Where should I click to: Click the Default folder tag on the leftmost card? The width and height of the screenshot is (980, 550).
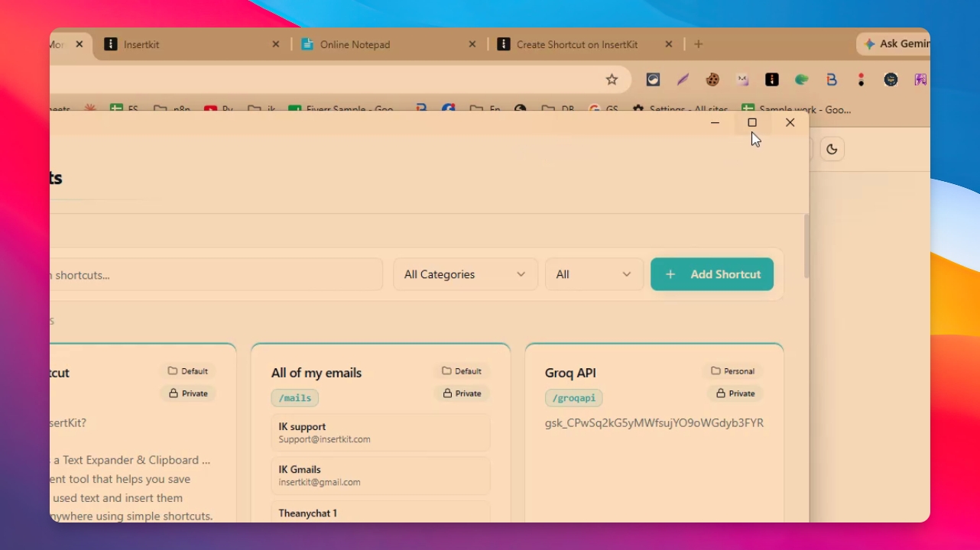[x=188, y=371]
